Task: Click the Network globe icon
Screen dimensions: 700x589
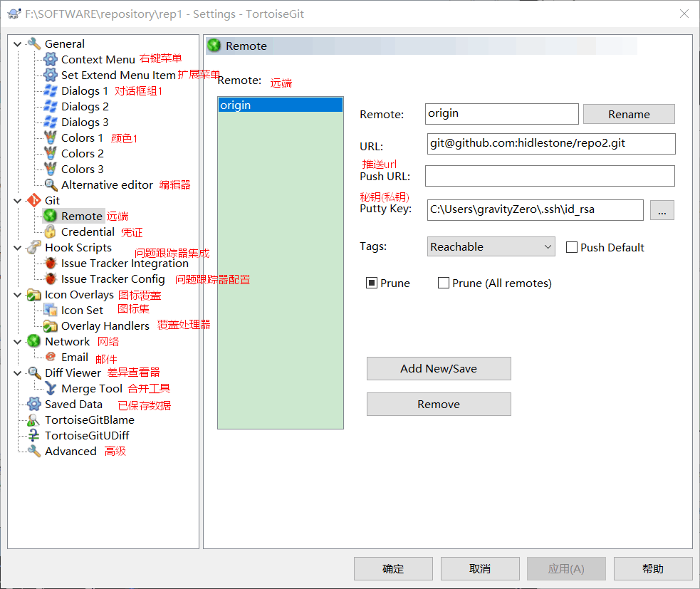Action: [x=34, y=341]
